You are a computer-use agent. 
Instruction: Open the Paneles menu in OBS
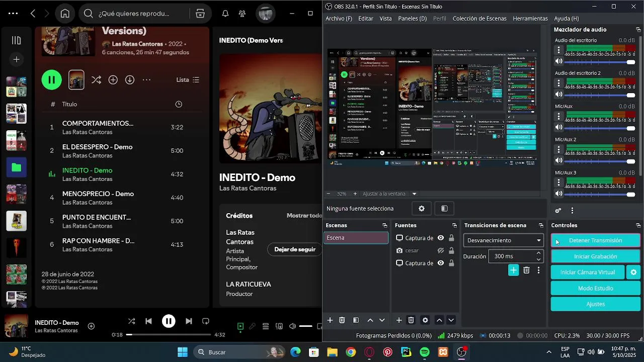click(412, 19)
